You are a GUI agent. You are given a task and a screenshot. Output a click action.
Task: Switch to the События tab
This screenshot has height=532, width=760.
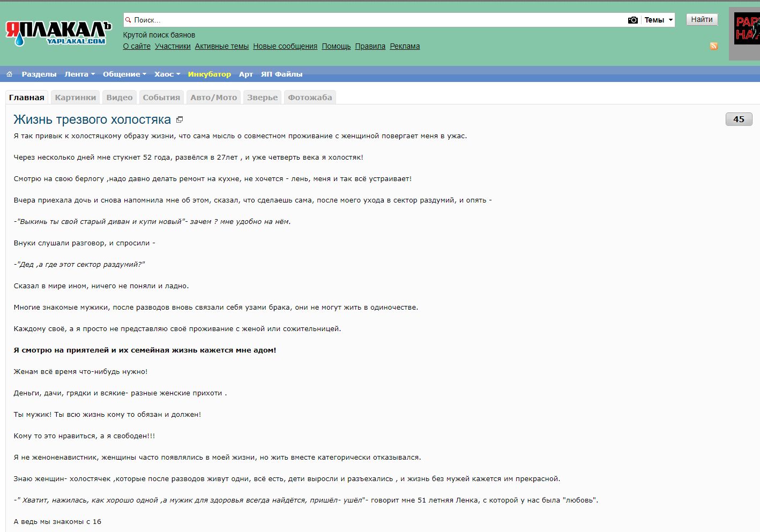point(161,98)
